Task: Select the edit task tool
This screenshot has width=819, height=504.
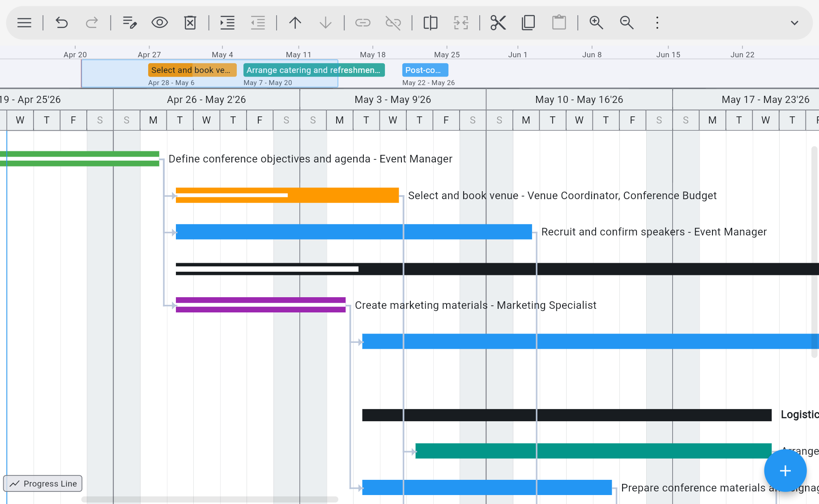Action: (x=129, y=22)
